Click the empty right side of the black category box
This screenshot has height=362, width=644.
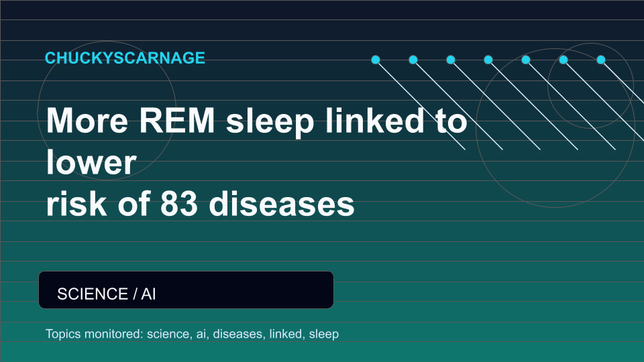(246, 290)
